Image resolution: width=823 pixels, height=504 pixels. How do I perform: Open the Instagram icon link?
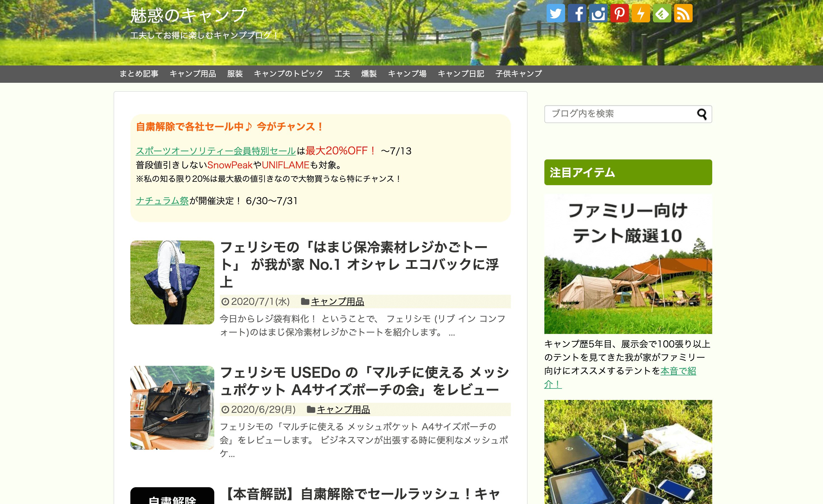click(x=598, y=13)
